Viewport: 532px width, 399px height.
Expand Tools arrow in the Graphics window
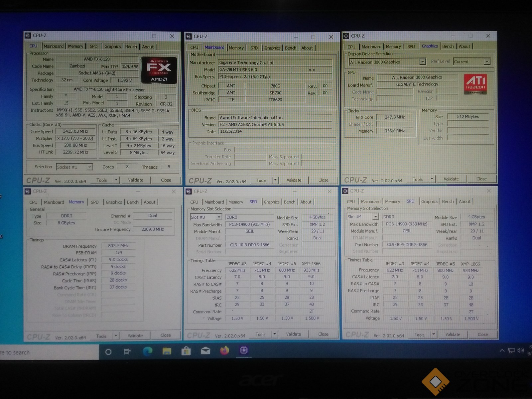click(x=432, y=179)
